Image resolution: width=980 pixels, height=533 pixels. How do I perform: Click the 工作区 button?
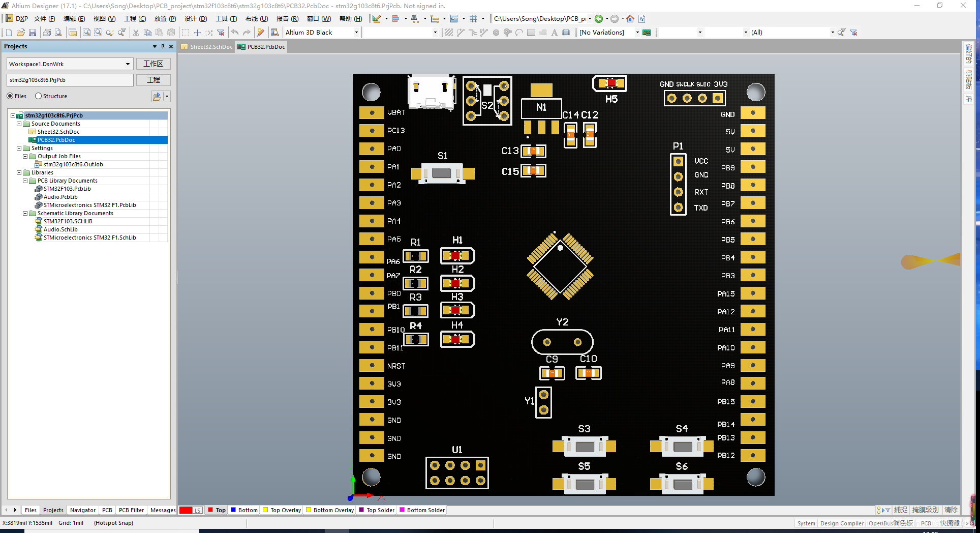point(153,64)
